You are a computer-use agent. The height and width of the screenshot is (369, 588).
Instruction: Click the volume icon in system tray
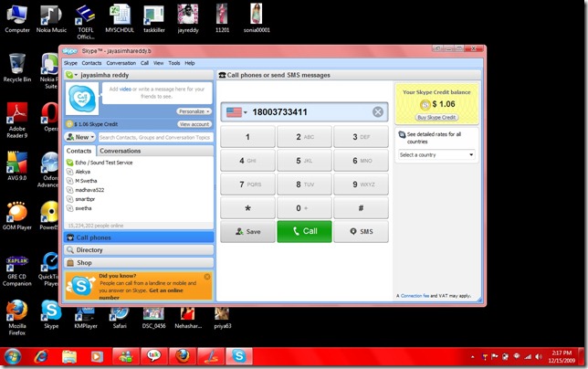pyautogui.click(x=539, y=356)
